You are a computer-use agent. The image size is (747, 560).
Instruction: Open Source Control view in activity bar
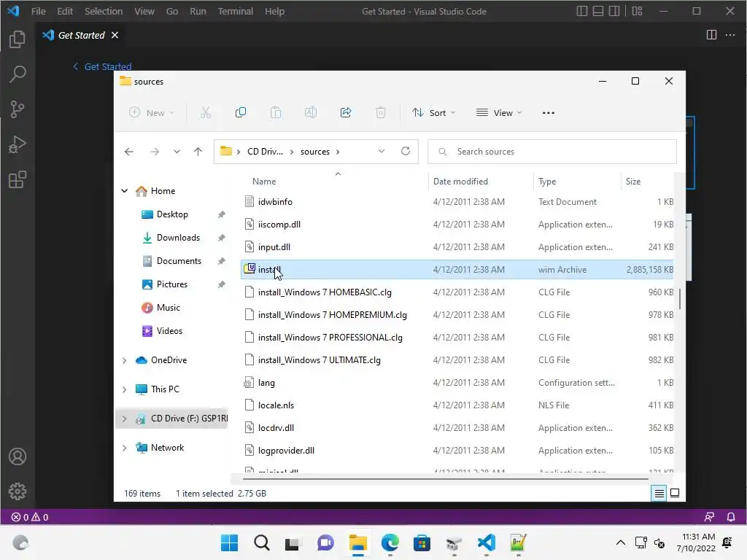point(18,109)
